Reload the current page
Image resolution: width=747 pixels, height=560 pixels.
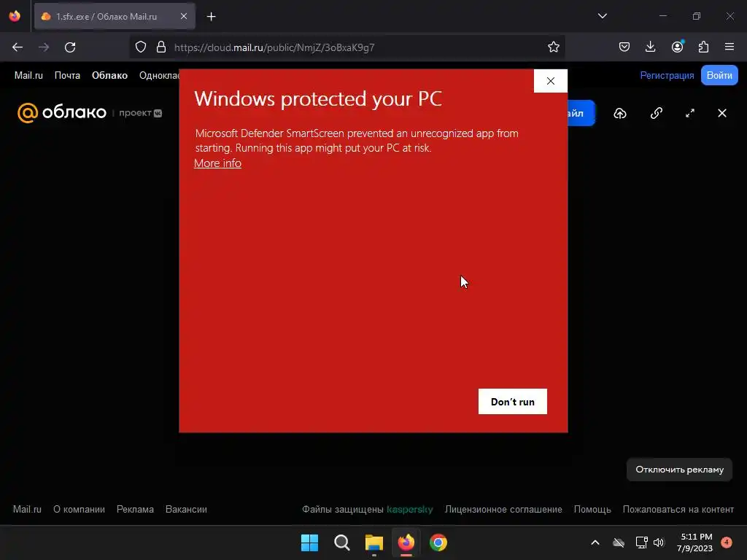70,47
